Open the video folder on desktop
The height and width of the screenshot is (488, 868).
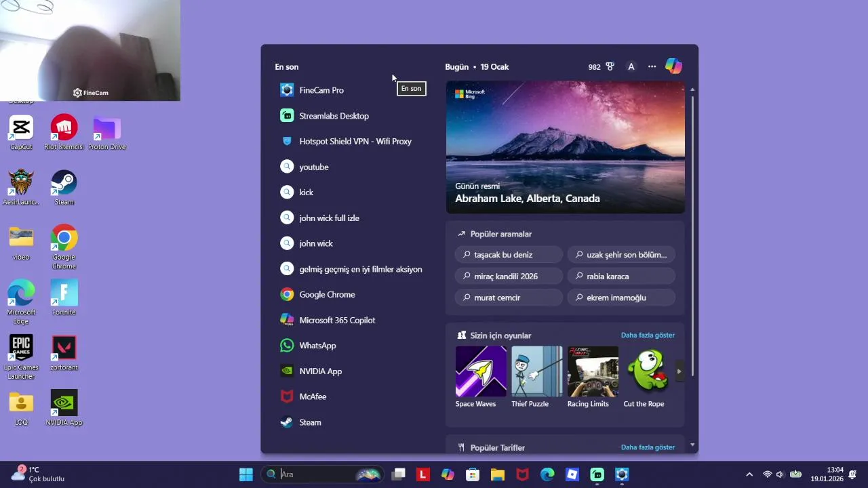point(21,243)
